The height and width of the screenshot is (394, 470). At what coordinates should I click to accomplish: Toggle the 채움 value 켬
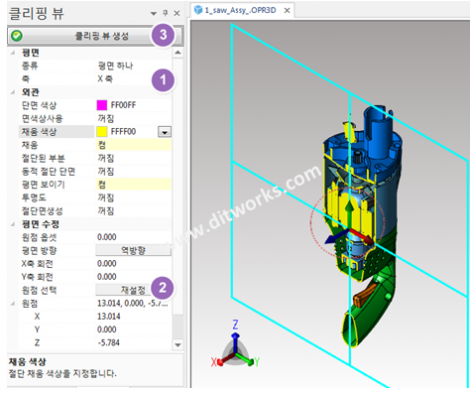tap(134, 145)
